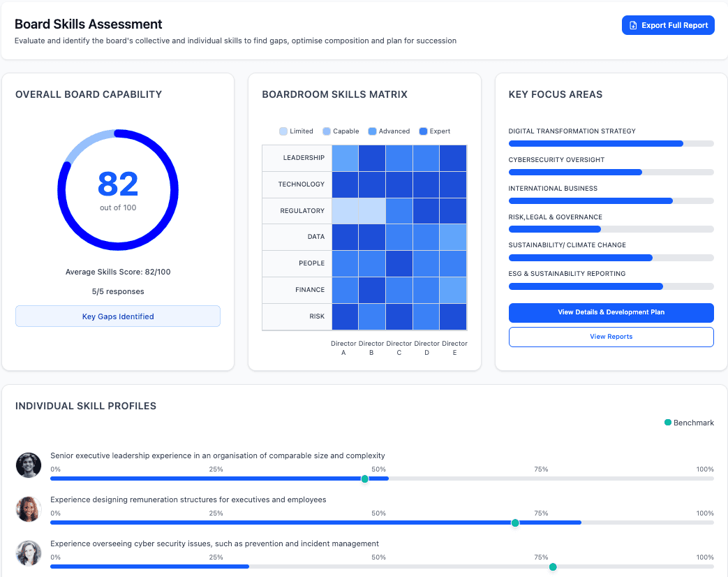The image size is (728, 577).
Task: Click the first director's avatar photo
Action: pos(29,465)
